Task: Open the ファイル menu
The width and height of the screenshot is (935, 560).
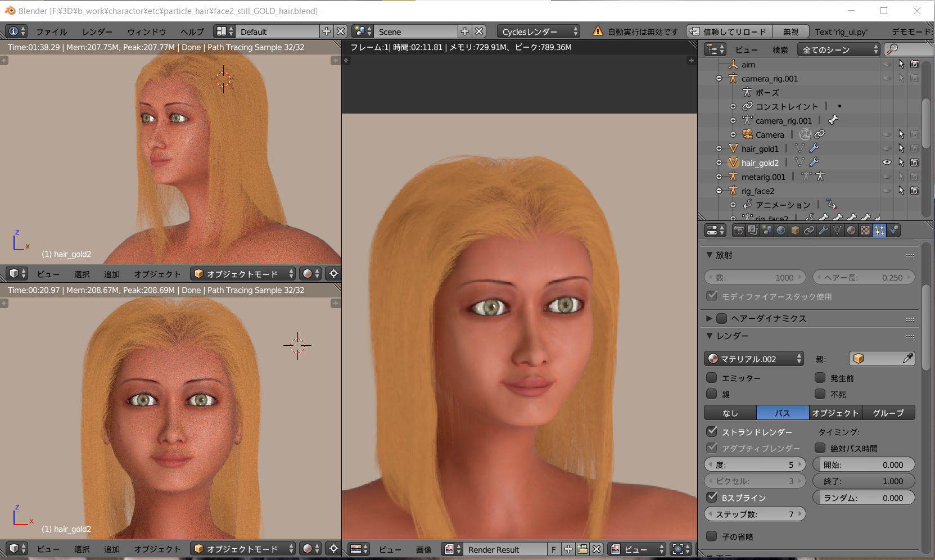Action: tap(51, 31)
